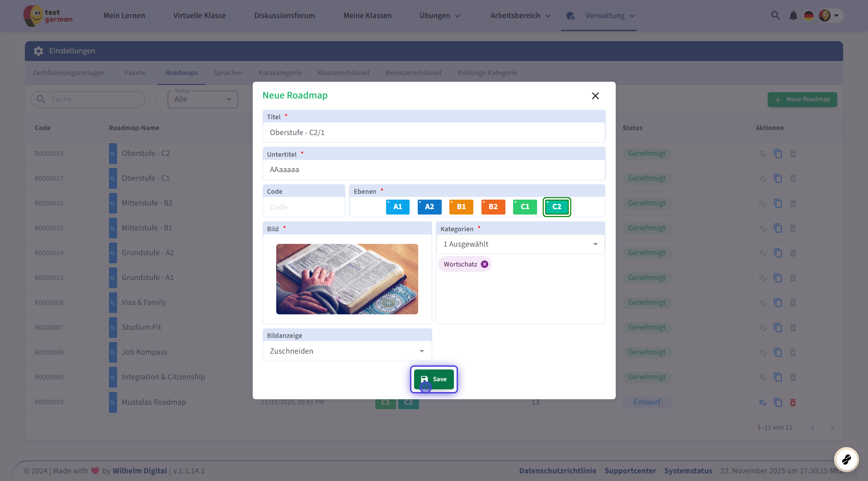Toggle the B2 level chip
The height and width of the screenshot is (481, 868).
pos(493,207)
